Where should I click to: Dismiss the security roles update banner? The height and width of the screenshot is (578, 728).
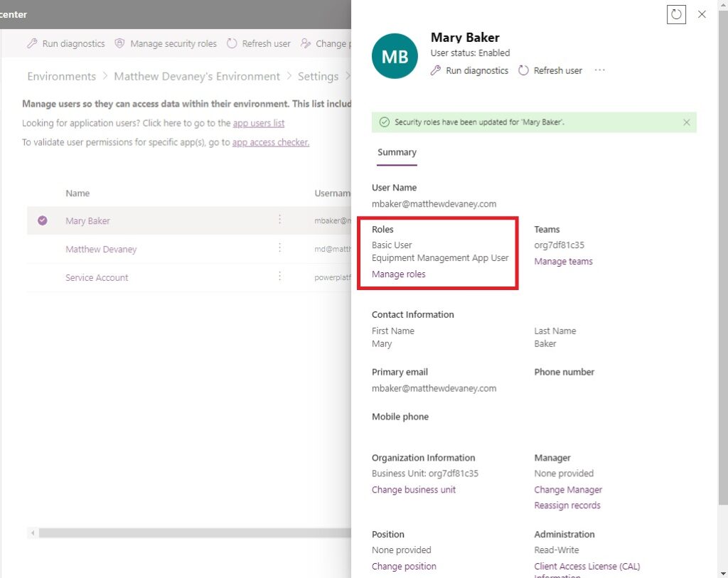tap(686, 122)
